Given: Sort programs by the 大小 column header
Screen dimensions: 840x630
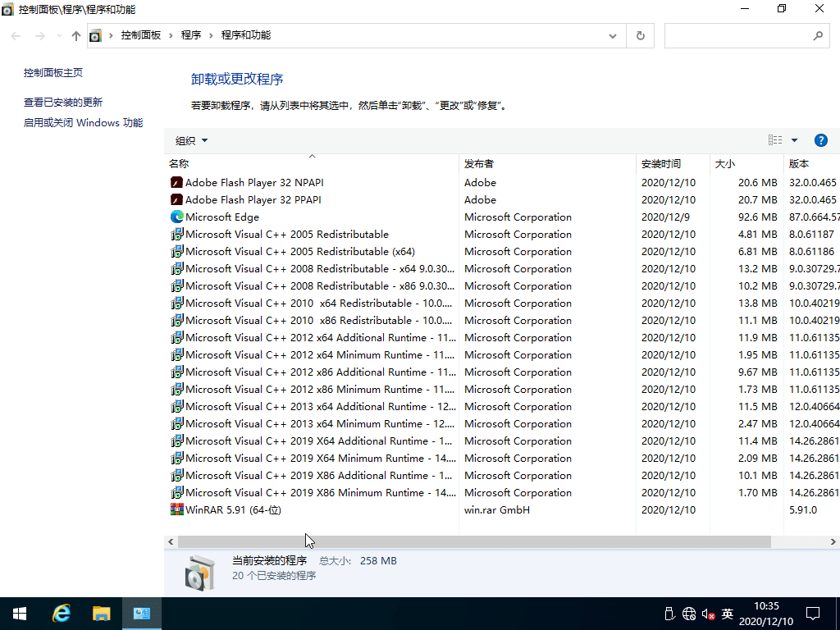Looking at the screenshot, I should (x=724, y=163).
